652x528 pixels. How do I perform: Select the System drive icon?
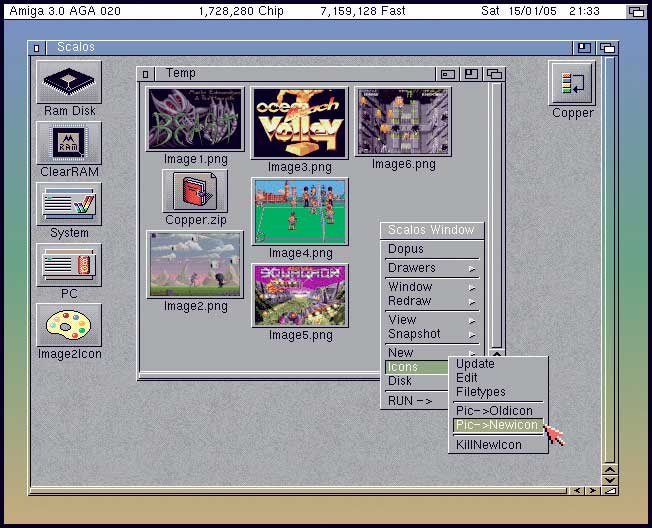(x=69, y=204)
